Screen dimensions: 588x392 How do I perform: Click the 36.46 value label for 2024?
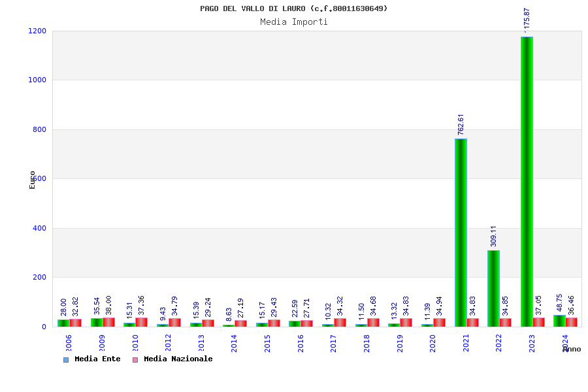click(x=571, y=305)
